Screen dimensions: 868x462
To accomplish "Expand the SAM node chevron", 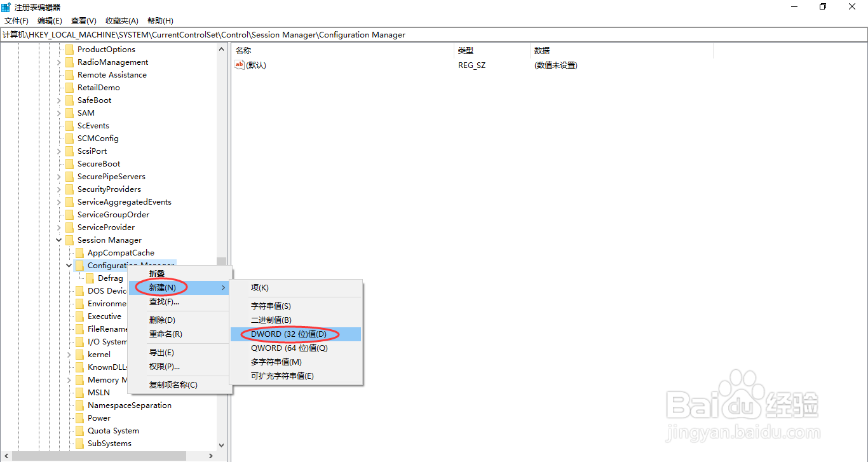I will 58,112.
